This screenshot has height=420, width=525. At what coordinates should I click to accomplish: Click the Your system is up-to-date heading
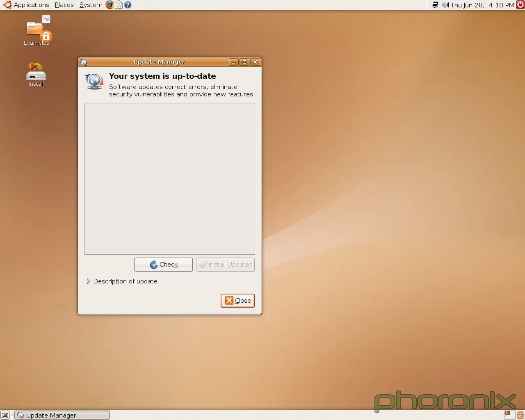pos(162,76)
